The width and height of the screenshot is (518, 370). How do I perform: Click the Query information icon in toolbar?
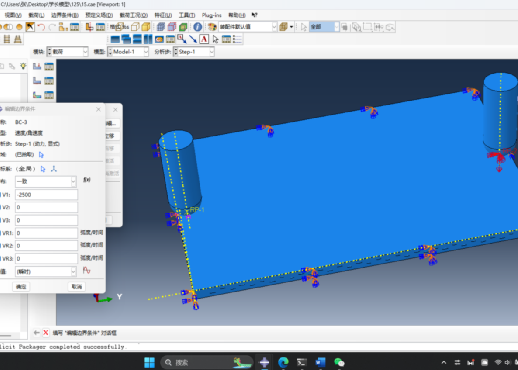[x=198, y=27]
